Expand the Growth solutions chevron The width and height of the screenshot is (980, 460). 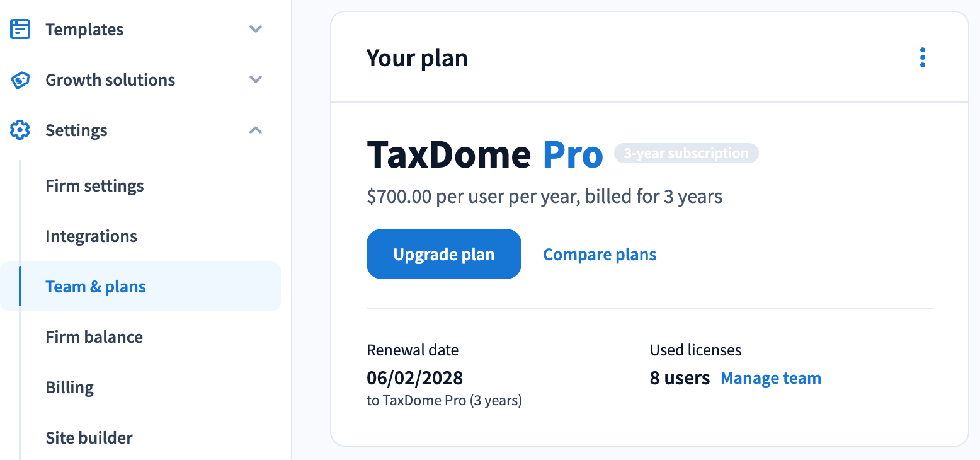coord(255,80)
